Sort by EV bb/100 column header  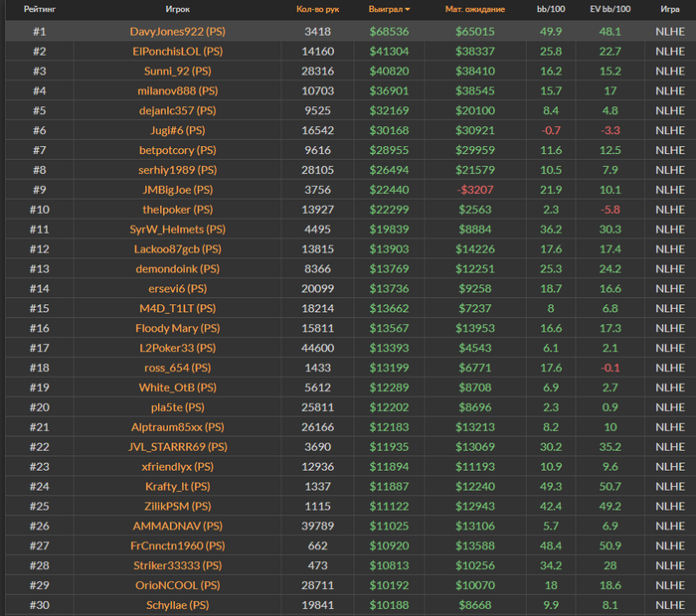pyautogui.click(x=609, y=9)
